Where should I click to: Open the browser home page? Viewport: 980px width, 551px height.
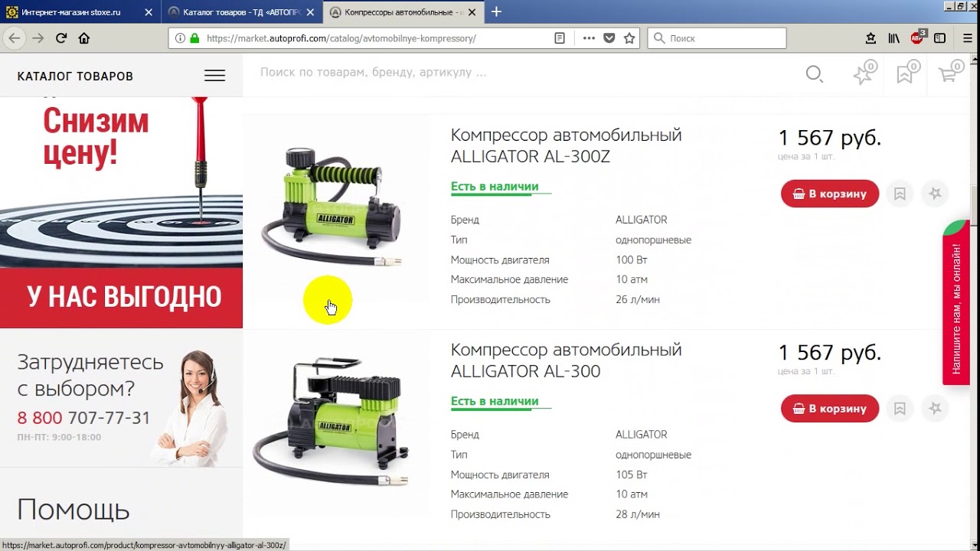pyautogui.click(x=84, y=38)
